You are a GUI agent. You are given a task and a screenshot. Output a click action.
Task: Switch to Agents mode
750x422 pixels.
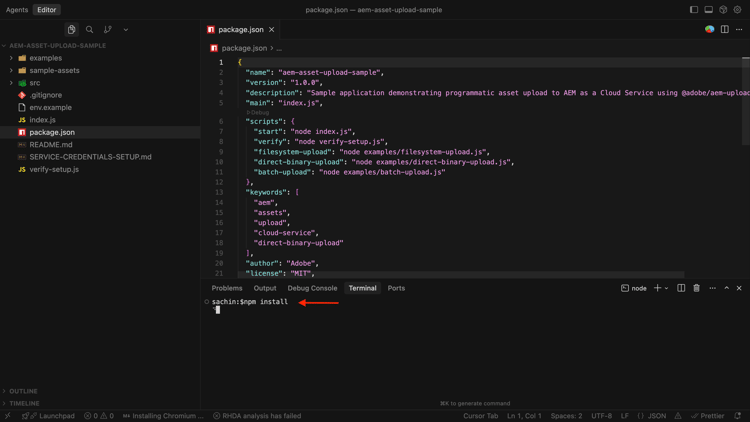point(17,10)
